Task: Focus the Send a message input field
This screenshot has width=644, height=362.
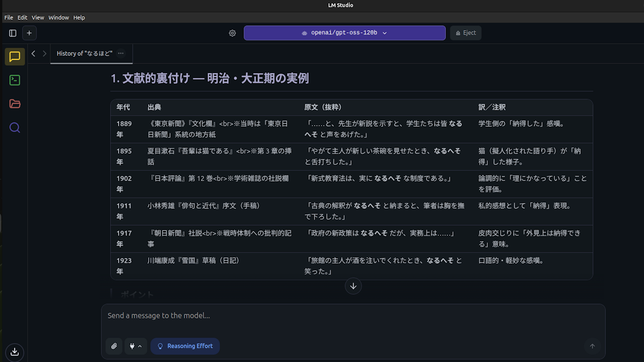Action: (353, 316)
